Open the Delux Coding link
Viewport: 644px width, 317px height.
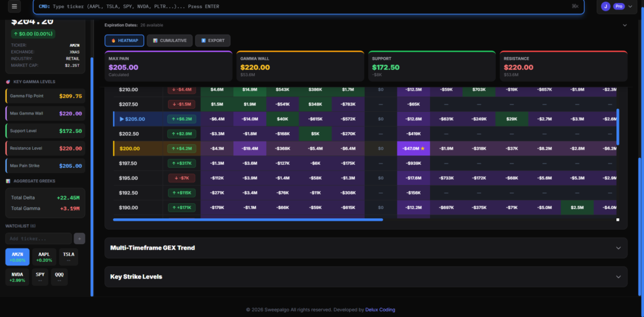[382, 309]
